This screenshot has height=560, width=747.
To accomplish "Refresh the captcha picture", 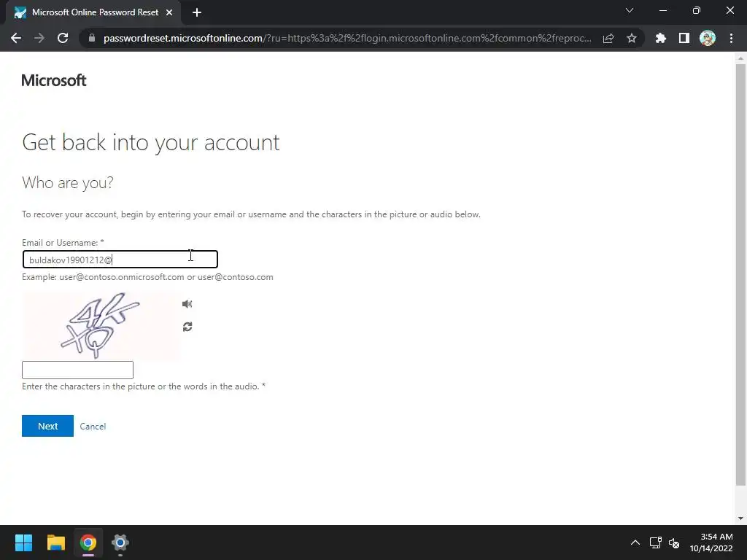I will tap(187, 327).
